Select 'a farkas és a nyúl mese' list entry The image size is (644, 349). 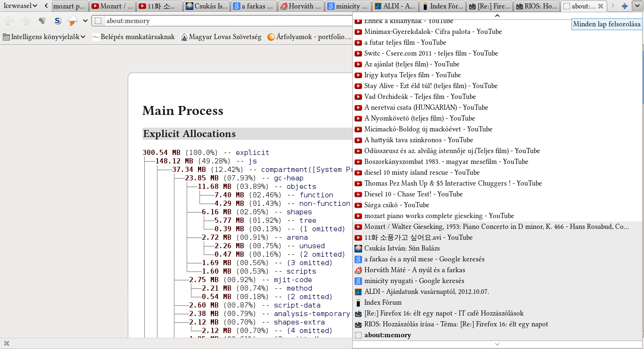coord(497,259)
